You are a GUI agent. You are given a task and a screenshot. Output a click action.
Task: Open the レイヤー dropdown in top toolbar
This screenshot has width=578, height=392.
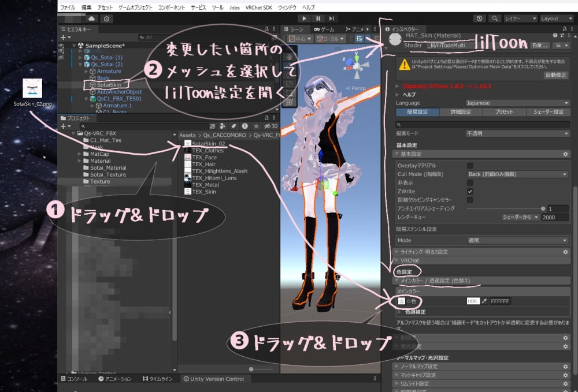[520, 18]
